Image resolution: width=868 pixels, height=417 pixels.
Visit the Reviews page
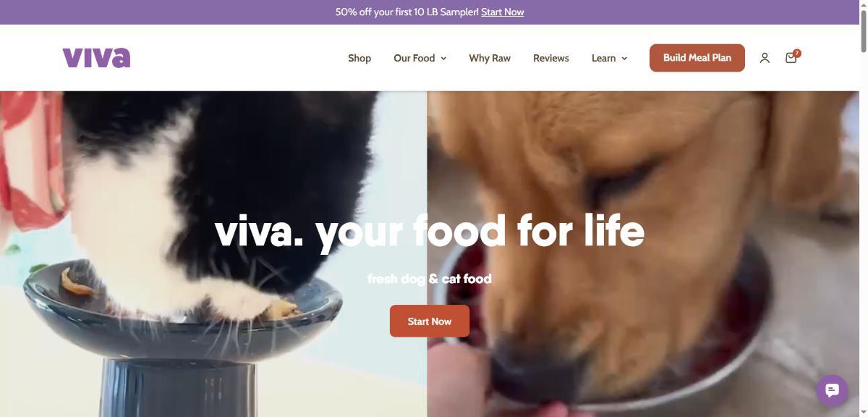pyautogui.click(x=551, y=58)
